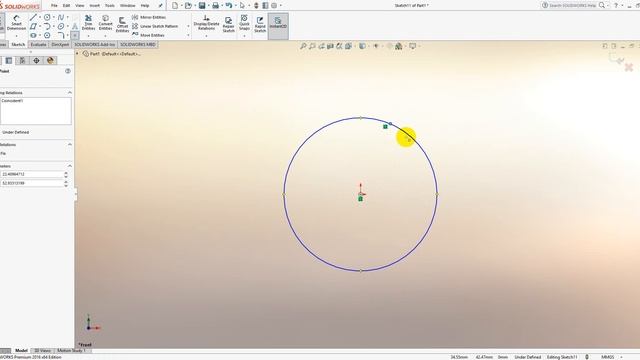The height and width of the screenshot is (360, 640).
Task: Click Move Entities in the ribbon
Action: [148, 35]
